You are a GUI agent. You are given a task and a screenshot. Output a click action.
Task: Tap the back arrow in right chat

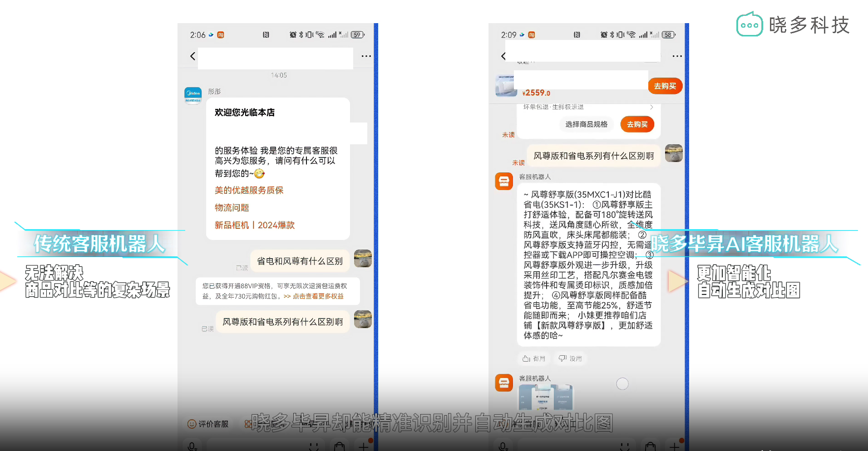pos(503,56)
